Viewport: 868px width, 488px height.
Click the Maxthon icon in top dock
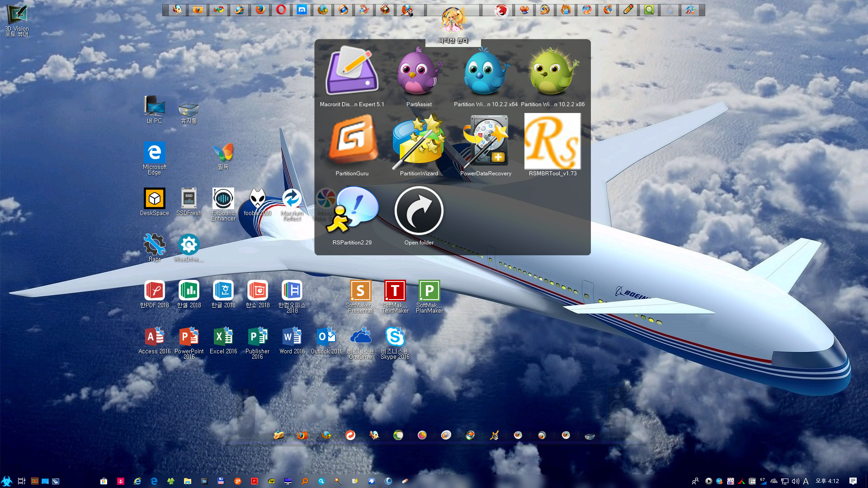[302, 9]
